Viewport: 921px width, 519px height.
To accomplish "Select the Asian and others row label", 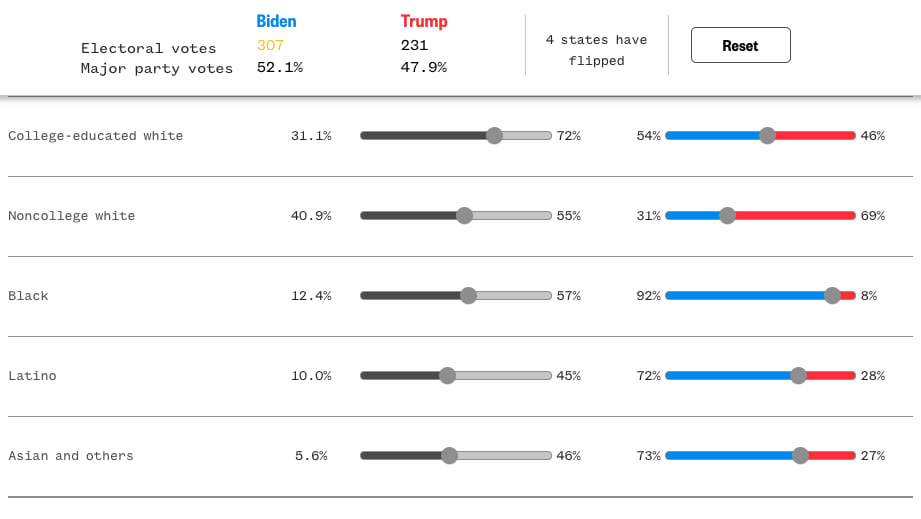I will coord(71,456).
